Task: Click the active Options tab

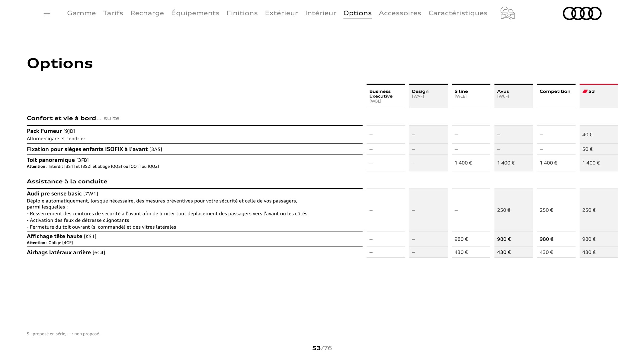Action: (x=357, y=13)
